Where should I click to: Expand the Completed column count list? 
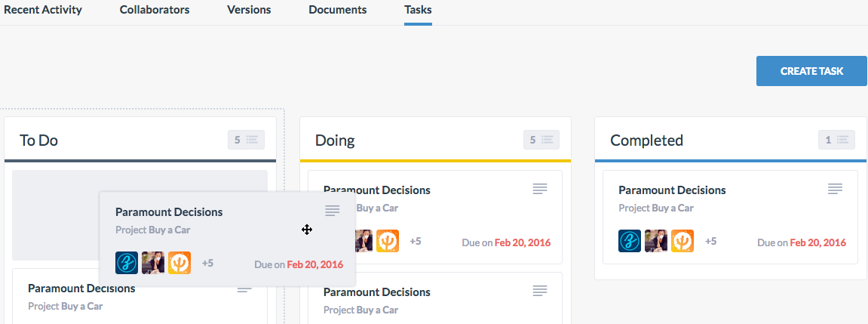pyautogui.click(x=836, y=140)
